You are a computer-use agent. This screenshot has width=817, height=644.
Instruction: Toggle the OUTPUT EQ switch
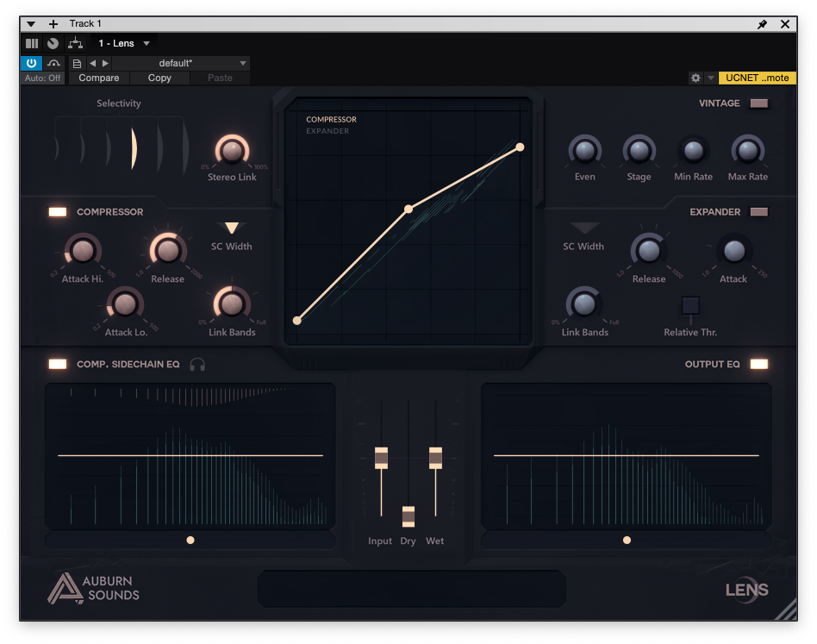point(759,364)
